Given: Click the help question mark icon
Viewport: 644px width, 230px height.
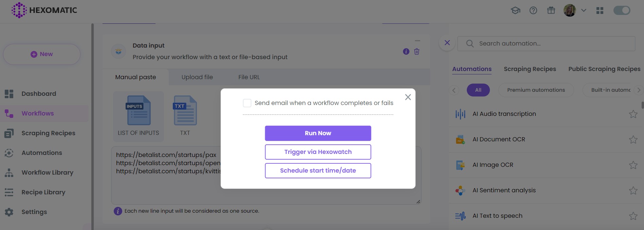Looking at the screenshot, I should pyautogui.click(x=533, y=10).
